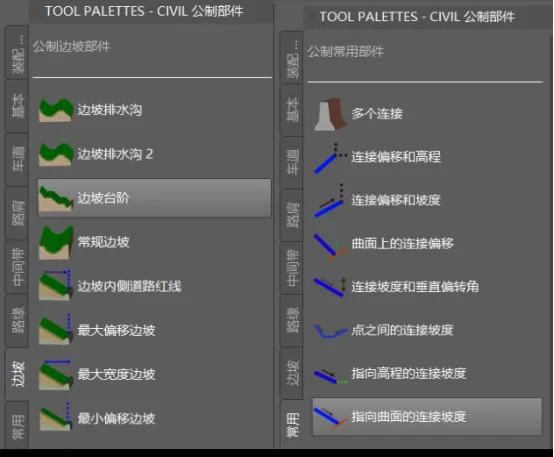Viewport: 554px width, 457px height.
Task: Switch to 基本 tab in left palette
Action: (x=17, y=106)
